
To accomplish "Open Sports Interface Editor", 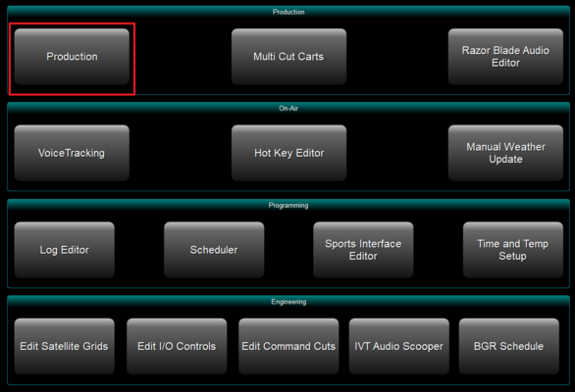I will pos(363,250).
